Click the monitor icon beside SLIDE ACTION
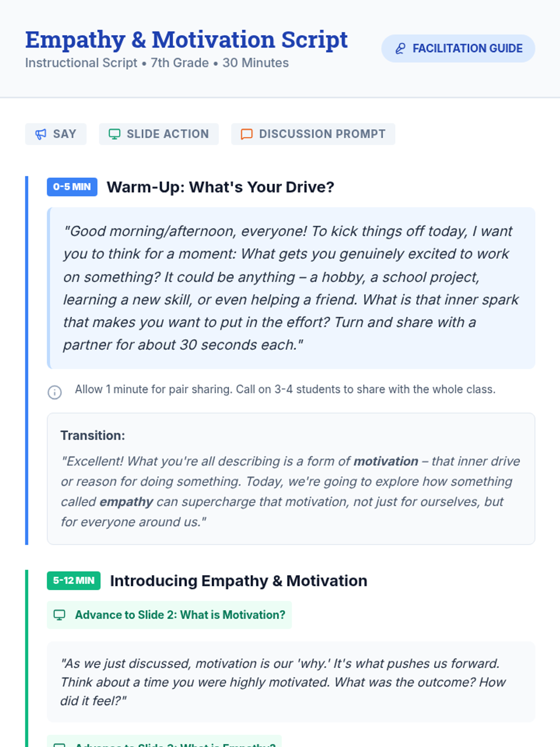Image resolution: width=560 pixels, height=747 pixels. (x=114, y=134)
